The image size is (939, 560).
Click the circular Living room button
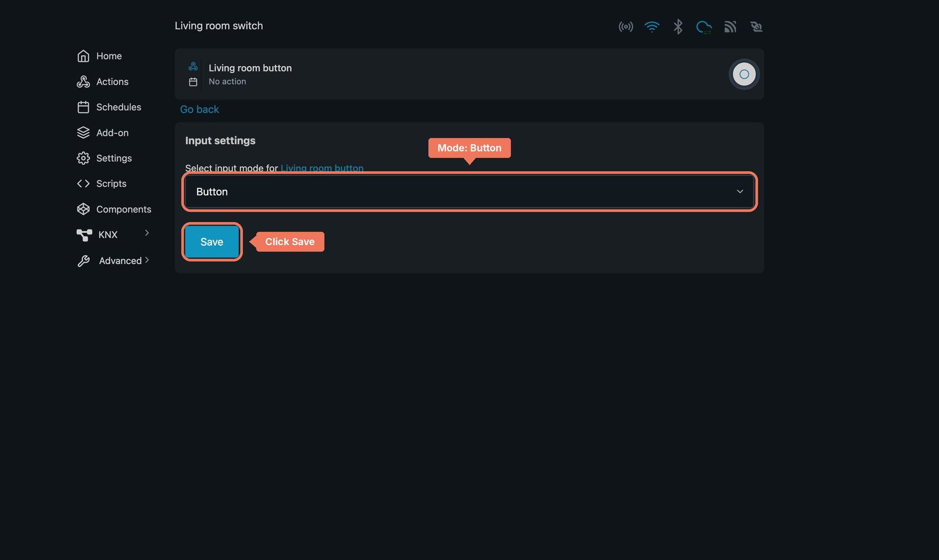click(x=744, y=74)
